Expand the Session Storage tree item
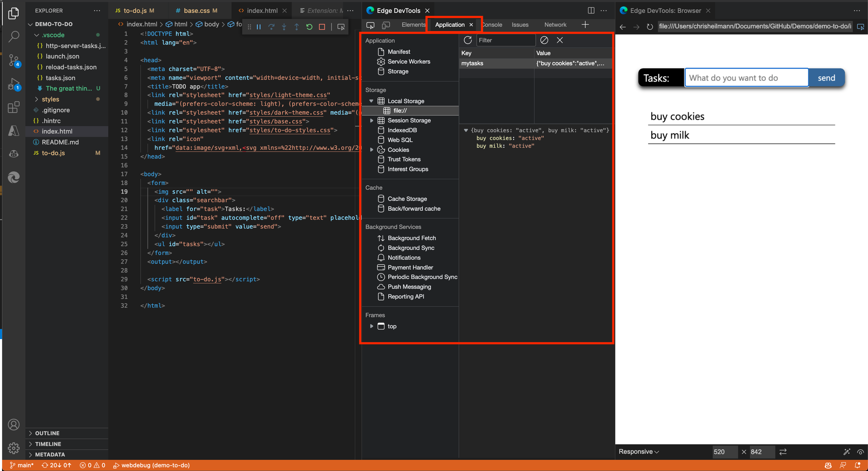 point(371,120)
